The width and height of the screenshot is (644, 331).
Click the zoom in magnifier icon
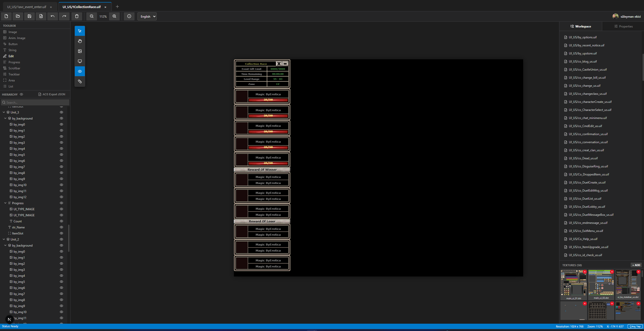(x=114, y=16)
